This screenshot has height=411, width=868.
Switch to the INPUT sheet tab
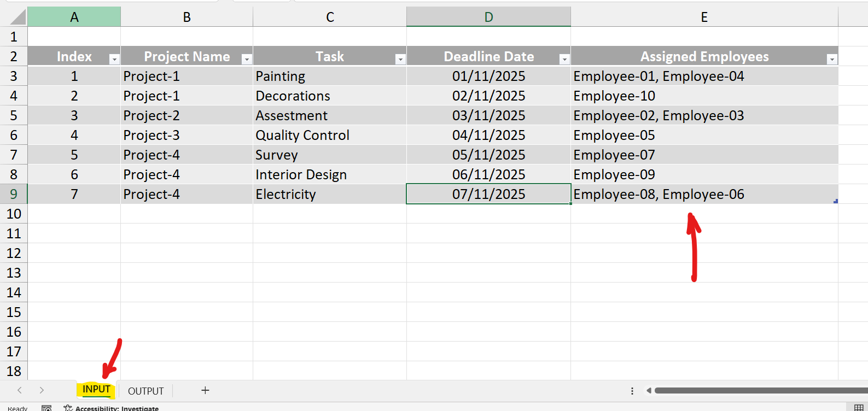[x=96, y=389]
